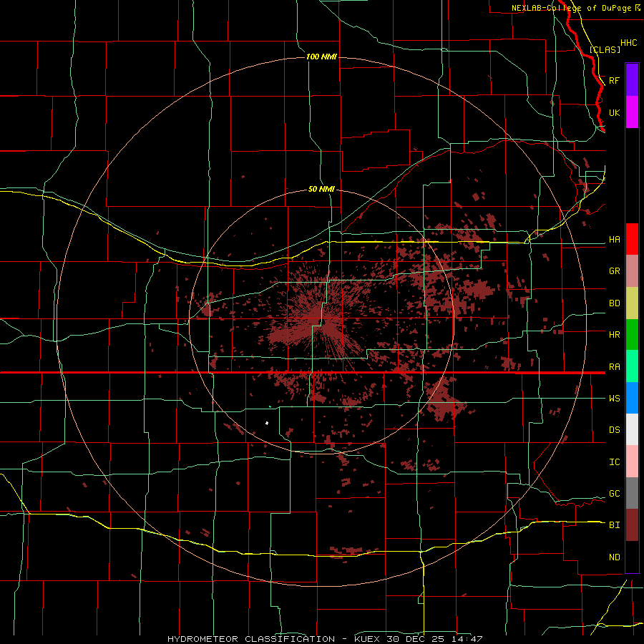Click the '50 NMI' range ring label
Screen dimensions: 644x644
321,189
